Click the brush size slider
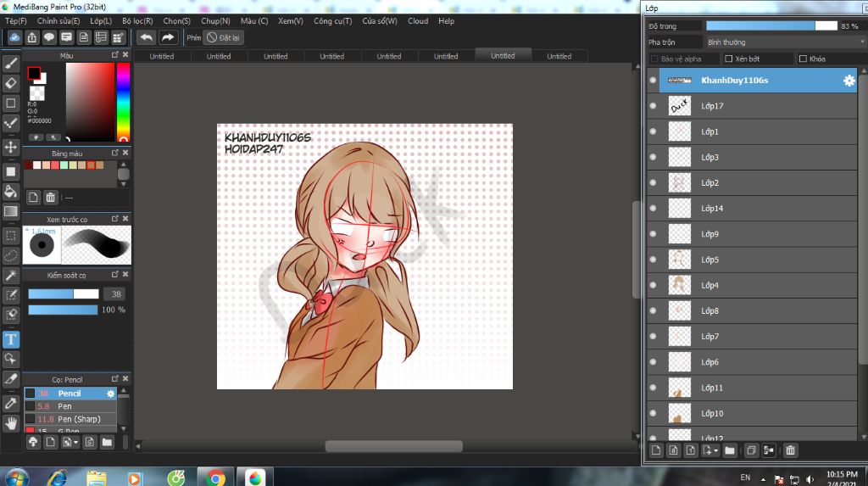This screenshot has height=486, width=868. click(63, 293)
